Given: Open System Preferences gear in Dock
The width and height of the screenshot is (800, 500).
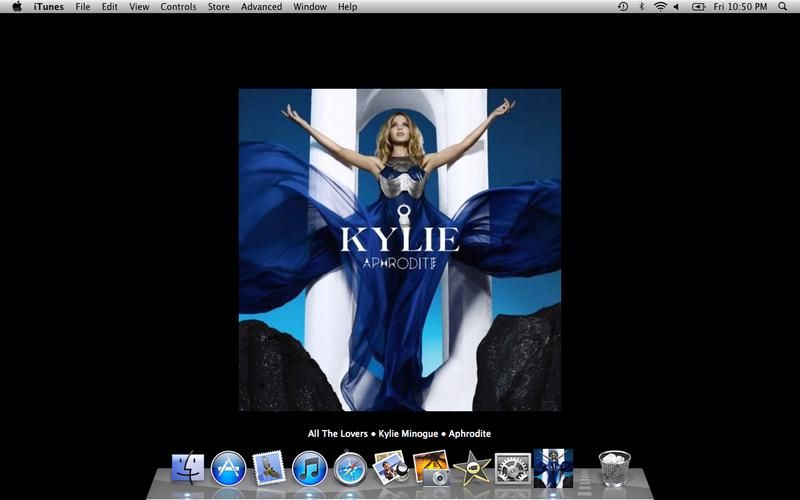Looking at the screenshot, I should pyautogui.click(x=513, y=468).
